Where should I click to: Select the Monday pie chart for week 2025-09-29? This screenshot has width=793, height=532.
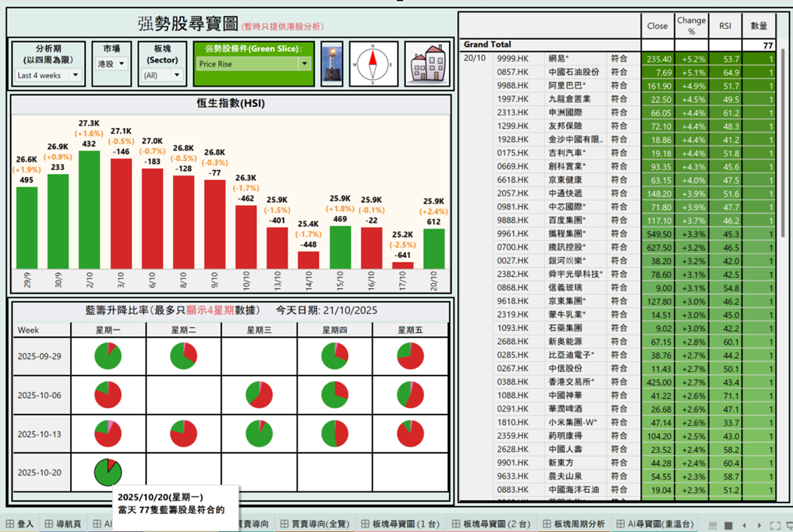click(108, 356)
